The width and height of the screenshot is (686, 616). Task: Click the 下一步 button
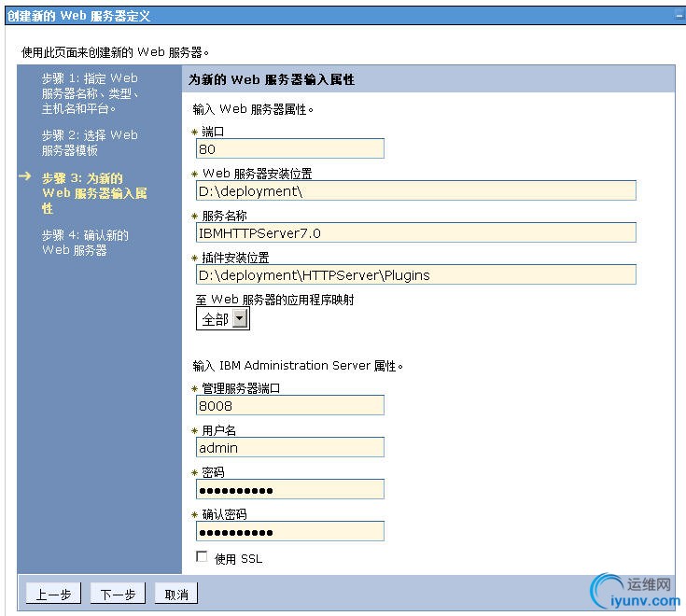118,594
